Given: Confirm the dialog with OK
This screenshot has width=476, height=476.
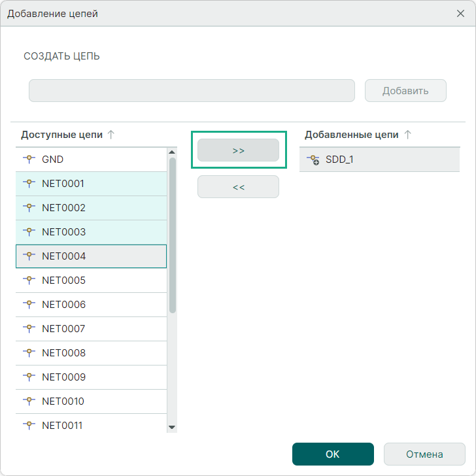Looking at the screenshot, I should 333,454.
